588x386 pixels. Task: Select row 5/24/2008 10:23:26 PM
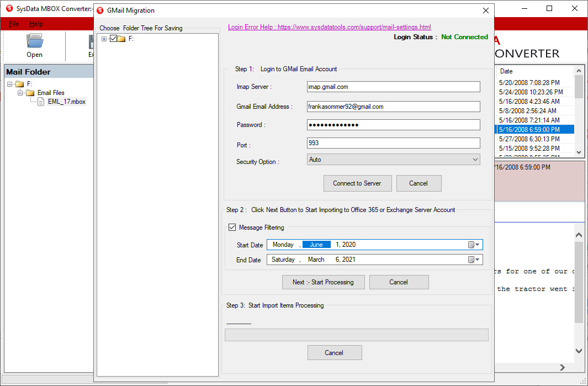[536, 92]
